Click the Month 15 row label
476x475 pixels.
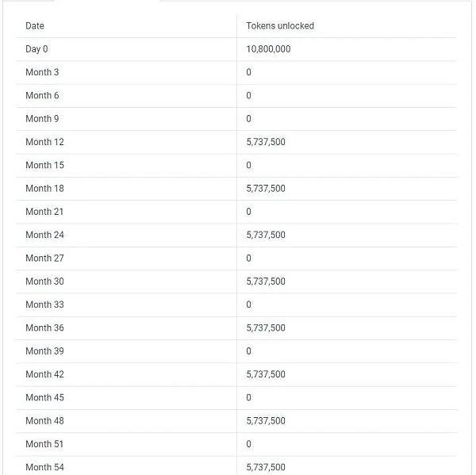click(x=44, y=165)
